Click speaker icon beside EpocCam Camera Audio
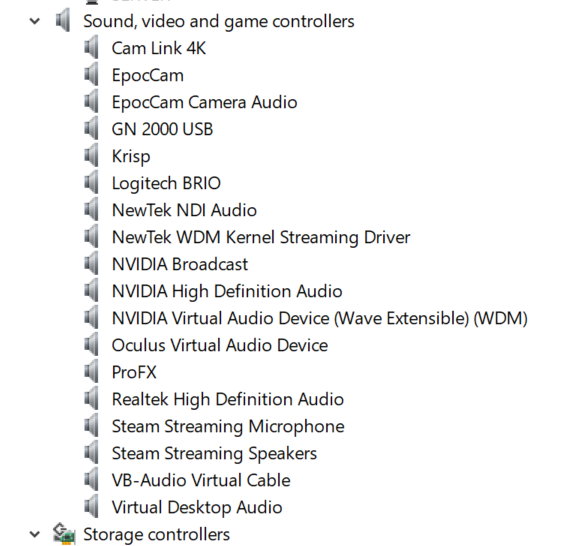586x546 pixels. pos(92,102)
